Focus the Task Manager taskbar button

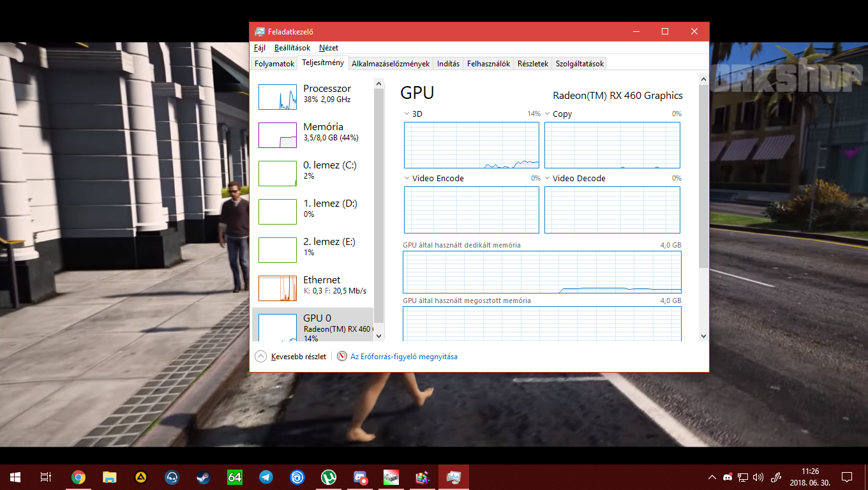point(454,477)
